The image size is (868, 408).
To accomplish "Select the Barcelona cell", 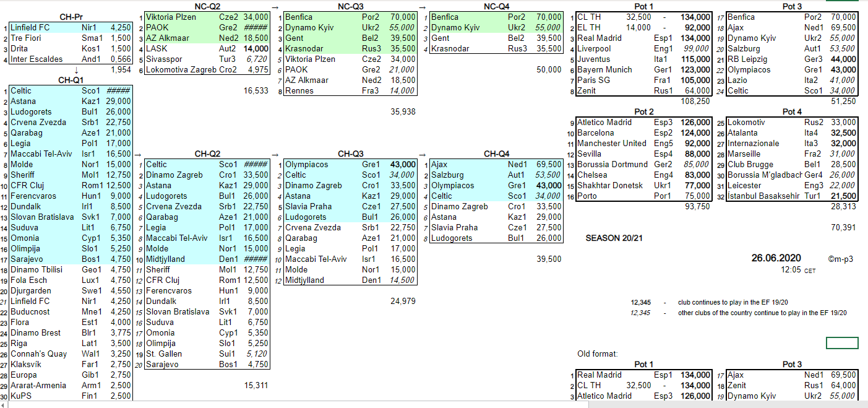I will tap(596, 133).
